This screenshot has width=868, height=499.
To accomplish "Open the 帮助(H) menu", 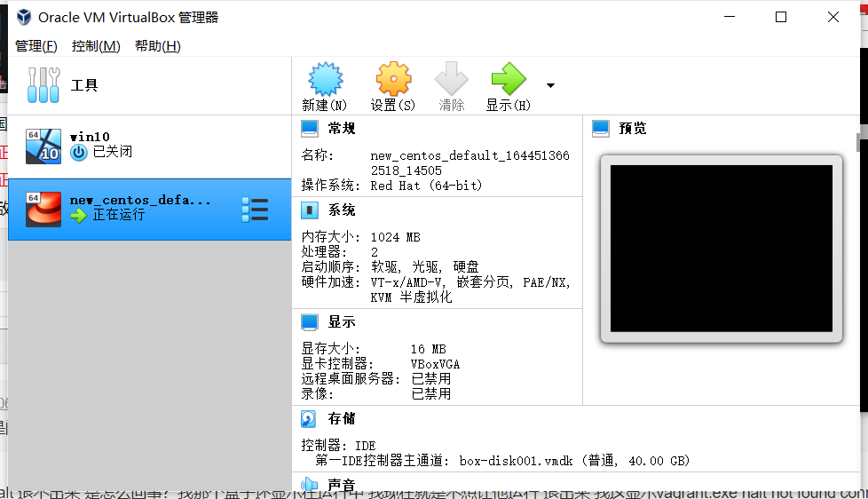I will tap(158, 46).
